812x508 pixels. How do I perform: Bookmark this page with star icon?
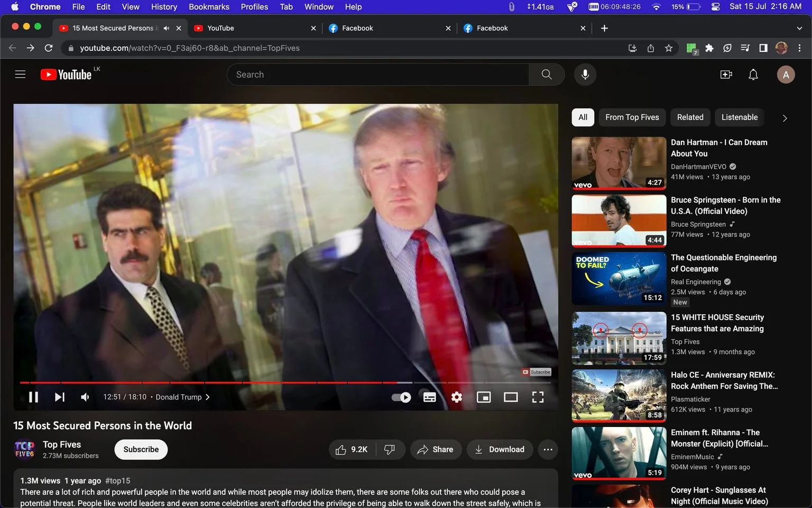click(669, 48)
